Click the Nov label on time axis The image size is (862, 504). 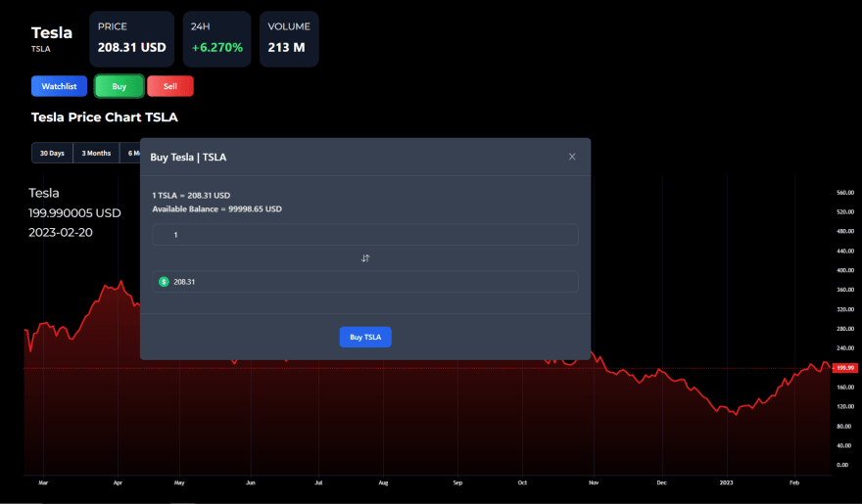click(x=594, y=482)
